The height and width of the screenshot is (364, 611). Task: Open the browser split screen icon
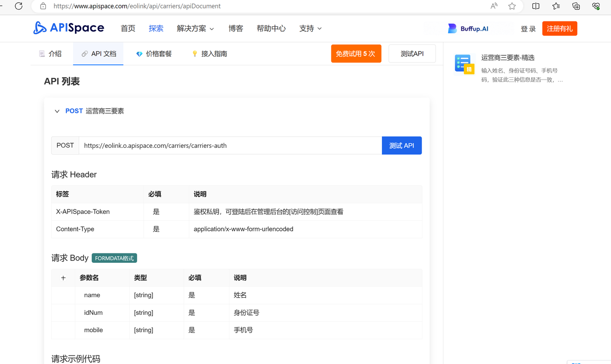point(536,6)
